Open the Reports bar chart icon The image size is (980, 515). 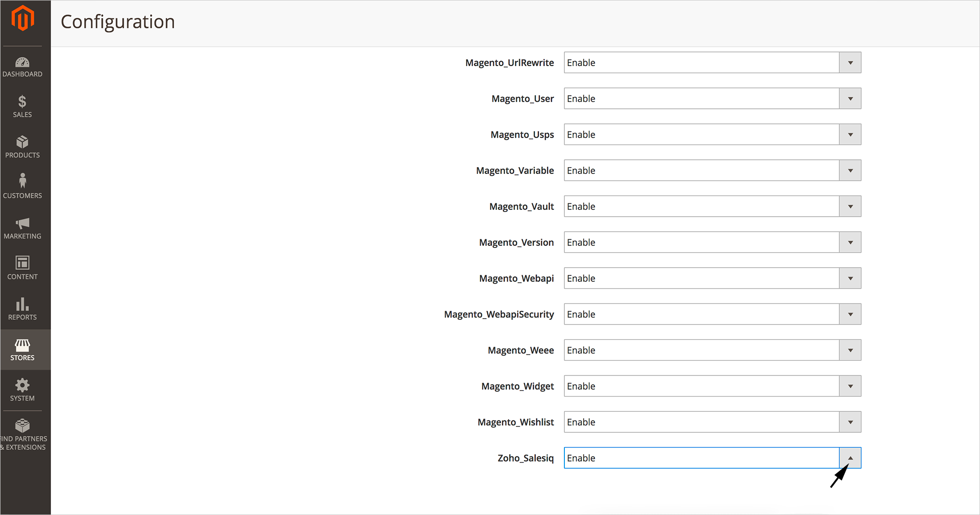tap(22, 304)
